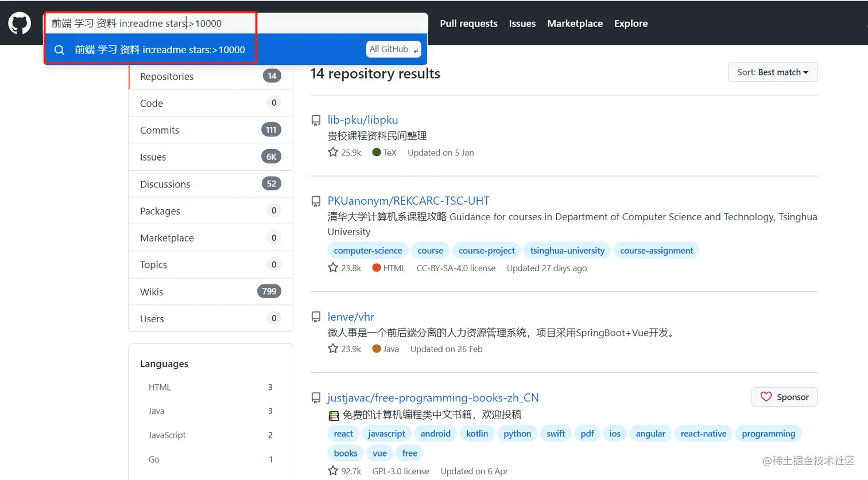Open the PKUanonym/REKCARC-TSC-UHT repository link
Screen dimensions: 868x480
[408, 201]
